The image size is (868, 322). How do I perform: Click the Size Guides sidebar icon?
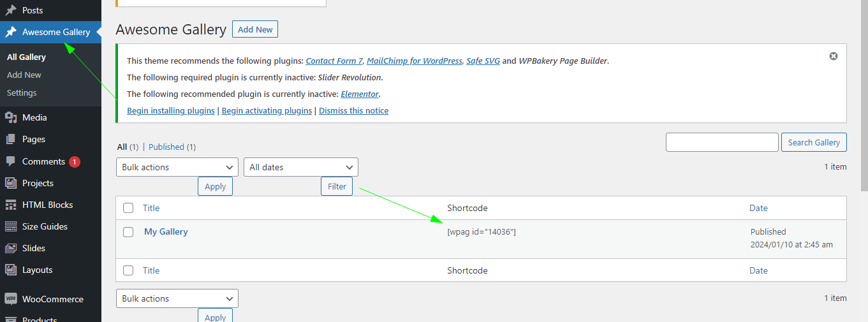[x=11, y=226]
